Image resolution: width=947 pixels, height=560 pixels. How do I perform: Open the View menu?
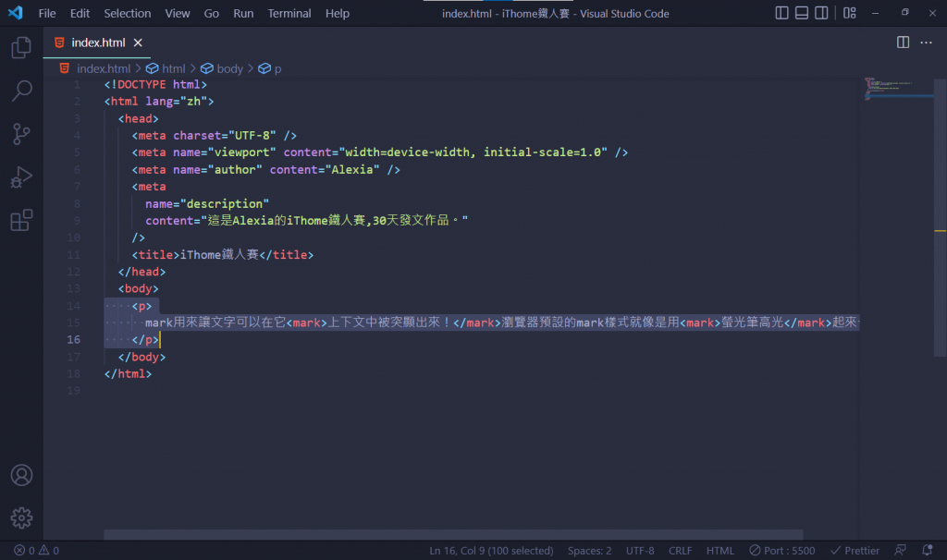pyautogui.click(x=178, y=13)
